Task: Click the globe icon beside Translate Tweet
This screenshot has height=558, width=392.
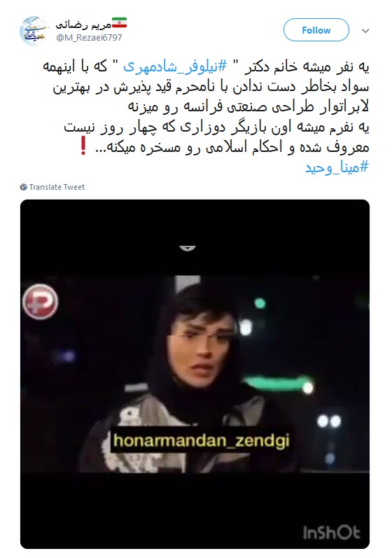Action: tap(24, 187)
